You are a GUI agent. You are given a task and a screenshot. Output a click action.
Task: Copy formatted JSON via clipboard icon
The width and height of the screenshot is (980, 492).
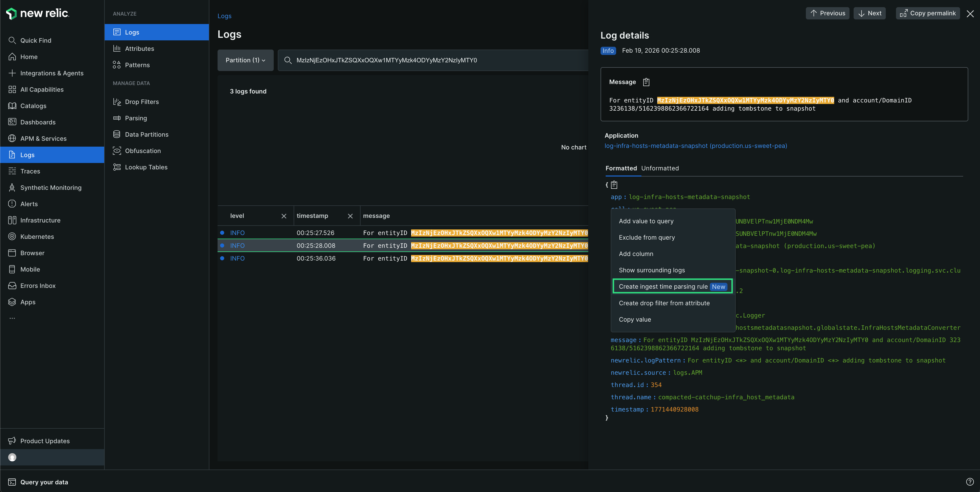(614, 185)
